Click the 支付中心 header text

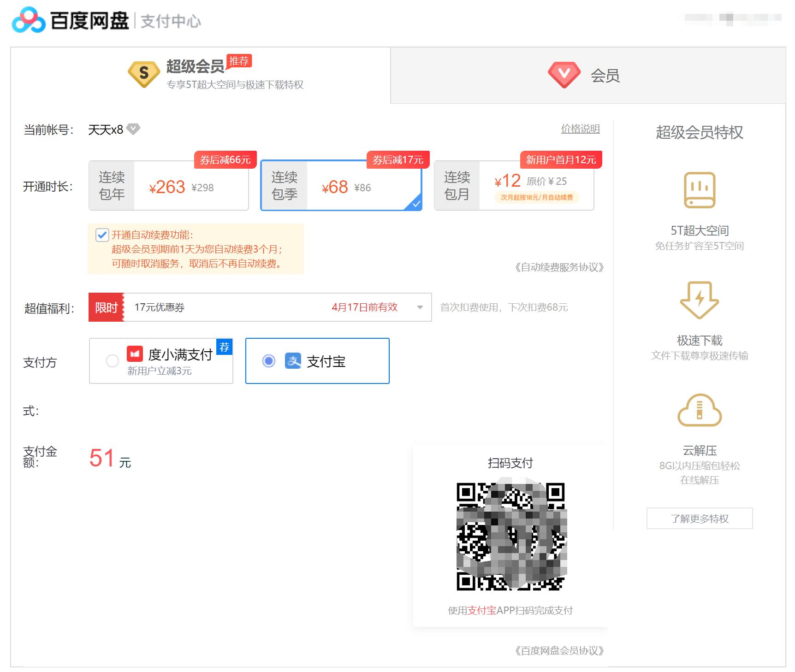pos(171,21)
